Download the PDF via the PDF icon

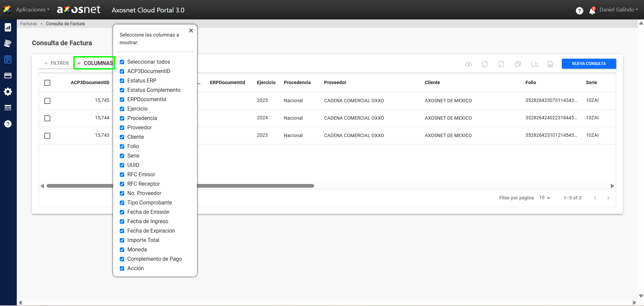coord(501,64)
